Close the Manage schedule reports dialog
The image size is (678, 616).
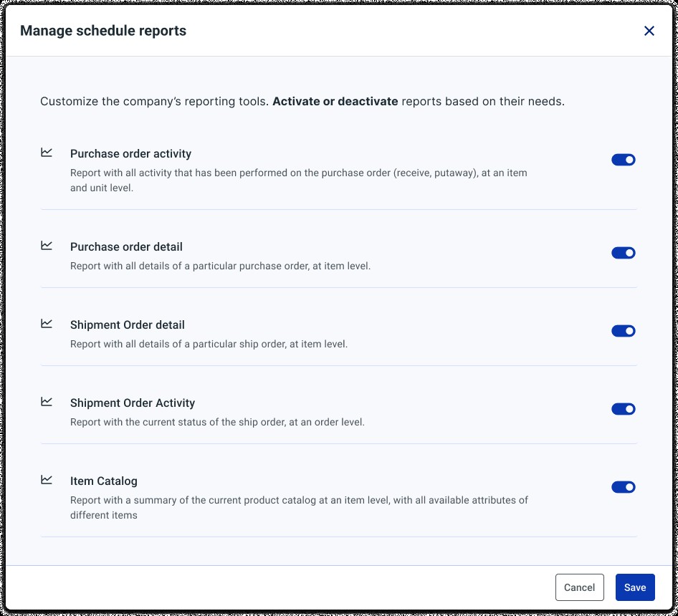(649, 31)
